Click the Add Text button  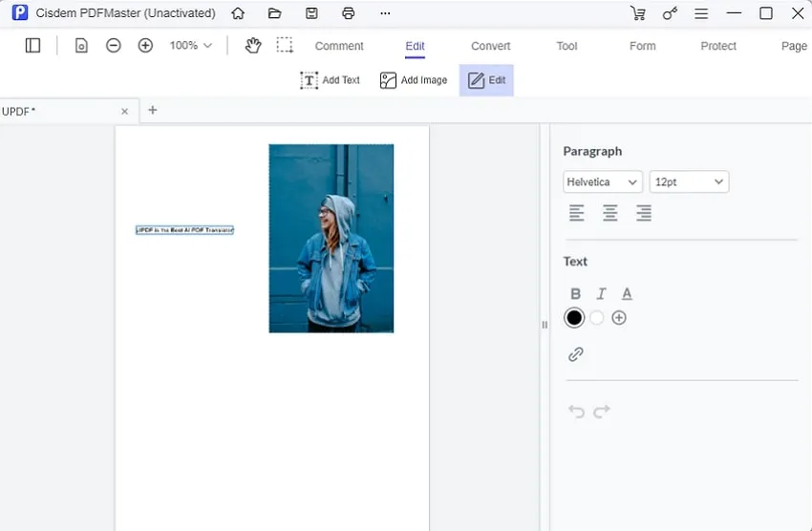(x=330, y=80)
